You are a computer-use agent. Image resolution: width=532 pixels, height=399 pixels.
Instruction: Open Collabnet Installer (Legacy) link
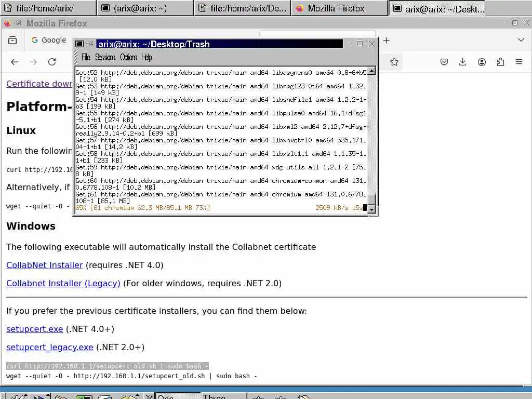pos(63,283)
